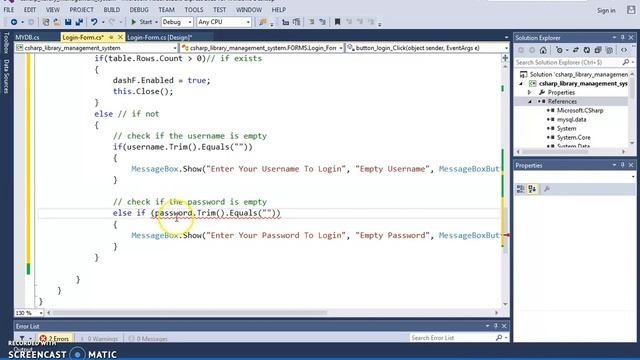Switch to the Login-Form.cs [Design] tab
Viewport: 640px width, 360px height.
[x=160, y=37]
